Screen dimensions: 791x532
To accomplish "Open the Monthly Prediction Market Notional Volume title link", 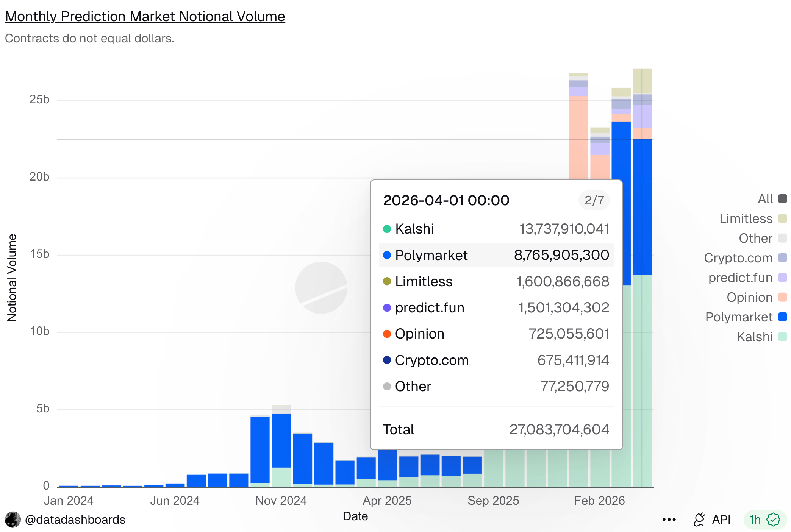I will (x=145, y=16).
